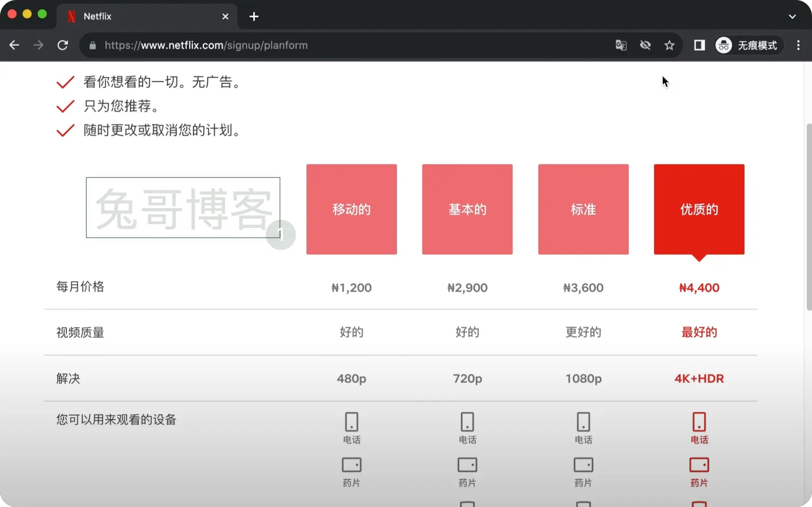Click the ₦2,900 monthly price
The width and height of the screenshot is (812, 507).
(x=467, y=288)
